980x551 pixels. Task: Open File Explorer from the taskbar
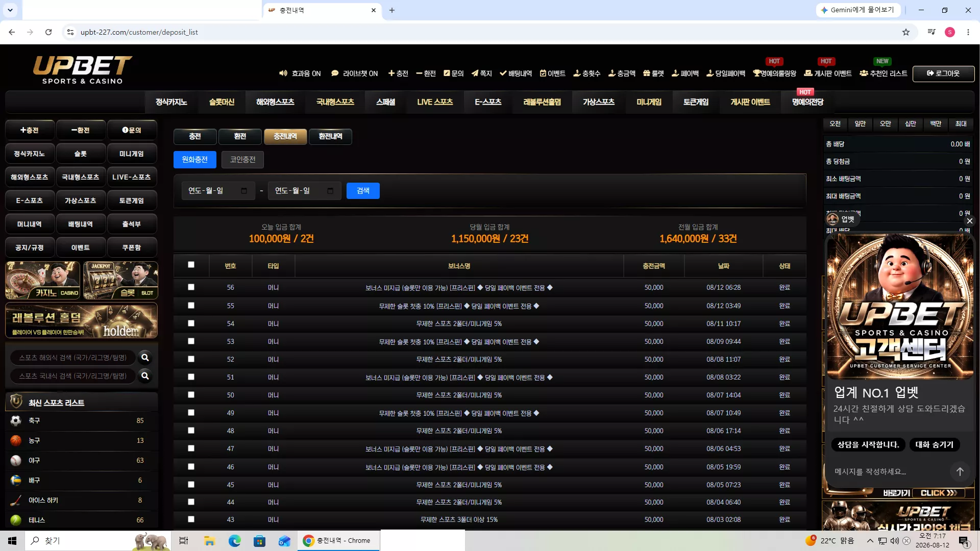tap(209, 541)
